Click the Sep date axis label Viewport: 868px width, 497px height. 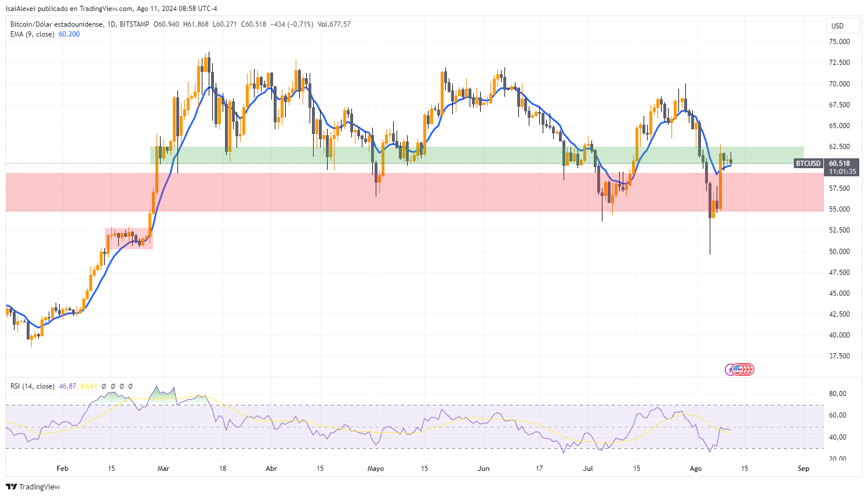[803, 469]
